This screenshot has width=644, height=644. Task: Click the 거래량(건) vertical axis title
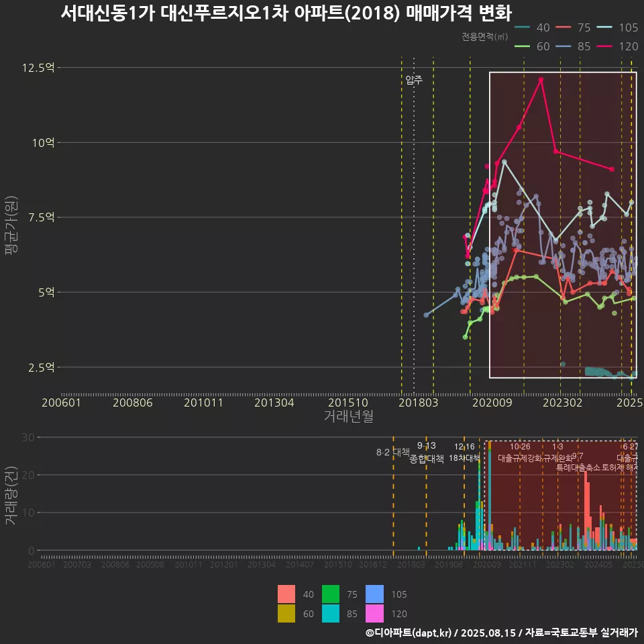(11, 495)
